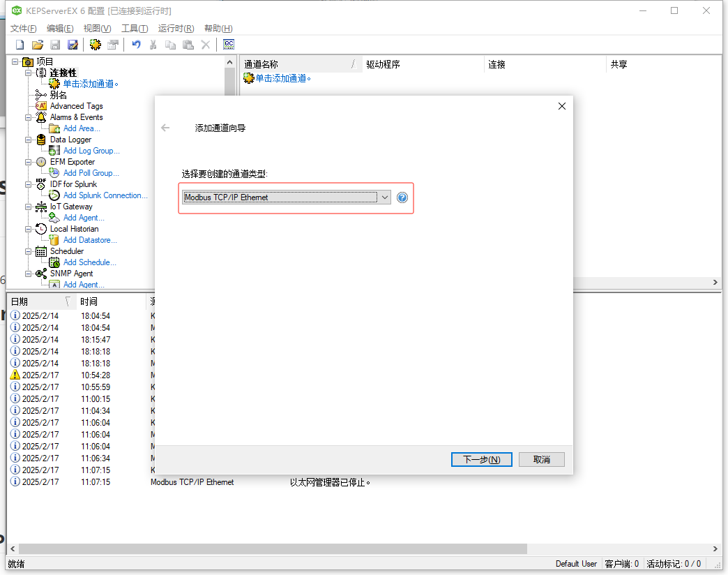
Task: Open the 视图(V) menu
Action: [97, 29]
